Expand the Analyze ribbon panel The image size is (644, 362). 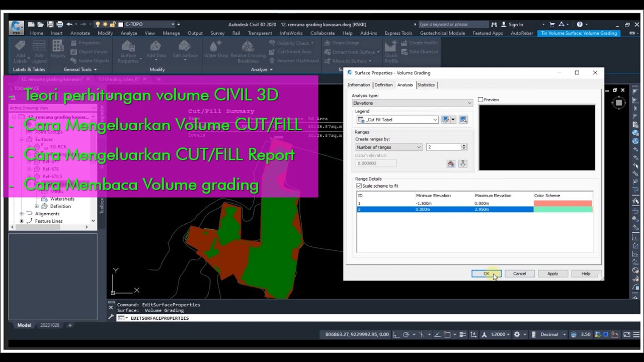[261, 69]
